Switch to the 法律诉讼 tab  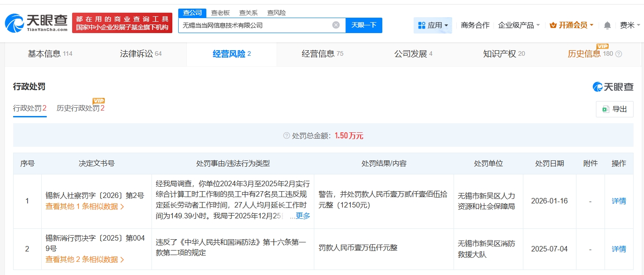pos(141,54)
